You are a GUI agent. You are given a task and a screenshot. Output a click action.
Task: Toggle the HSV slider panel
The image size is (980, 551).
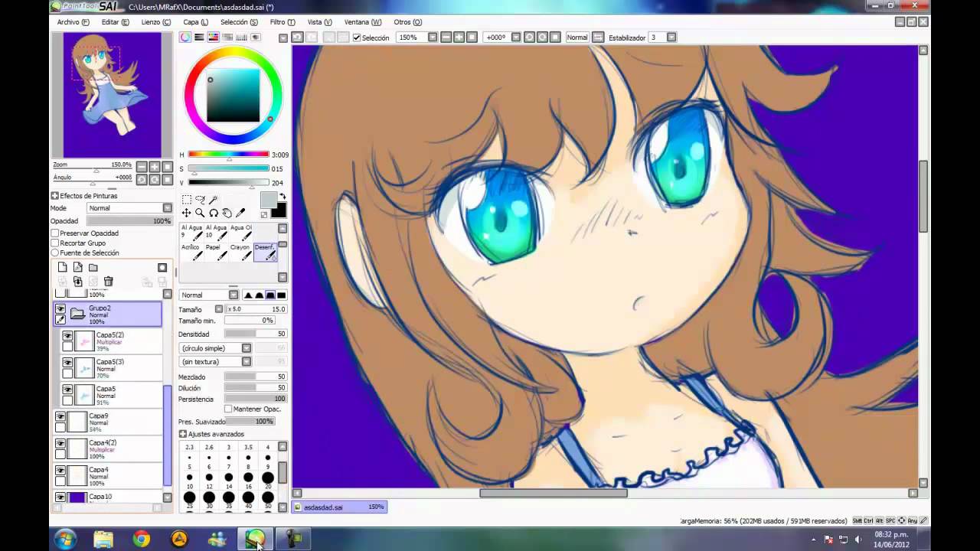coord(213,37)
